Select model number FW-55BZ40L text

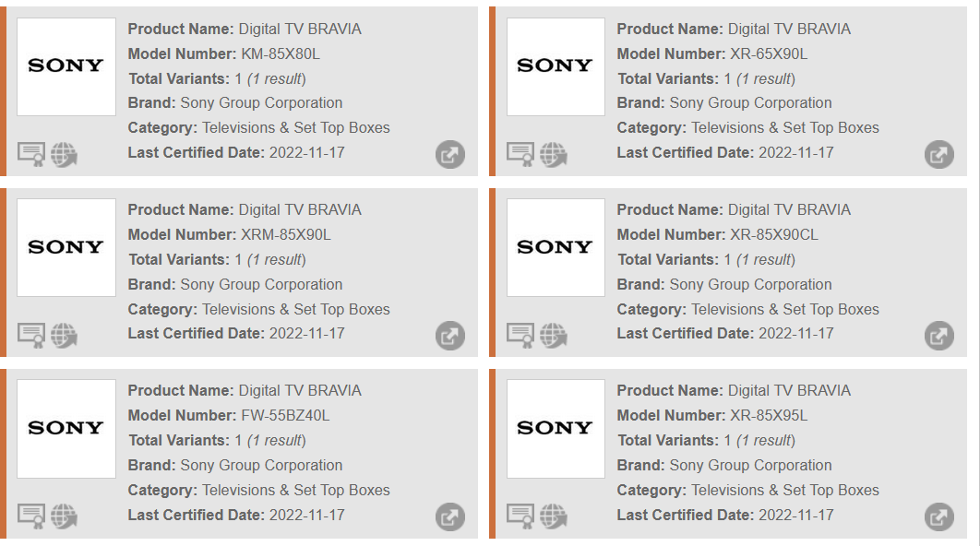pyautogui.click(x=285, y=415)
